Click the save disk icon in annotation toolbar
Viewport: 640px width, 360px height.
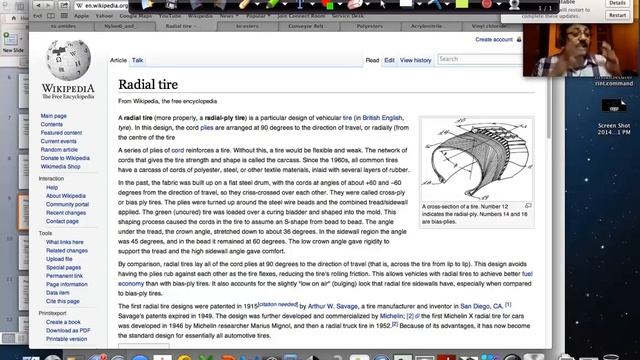[x=171, y=4]
